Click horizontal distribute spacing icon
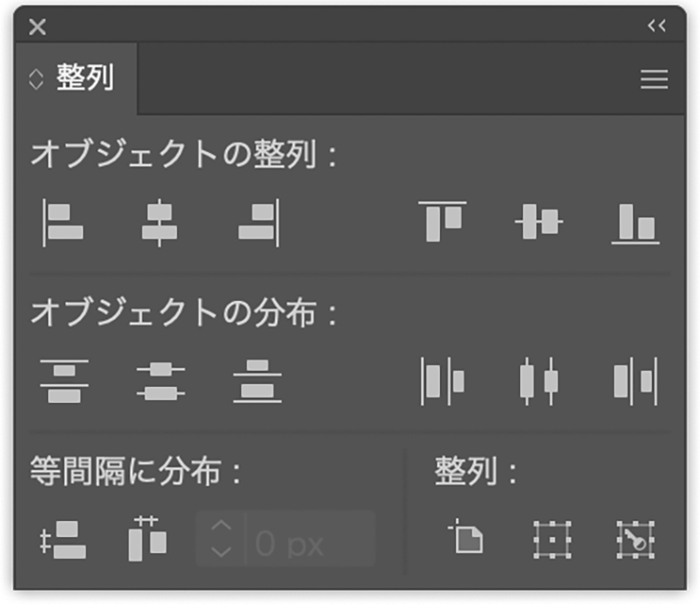The width and height of the screenshot is (700, 609). pyautogui.click(x=147, y=539)
